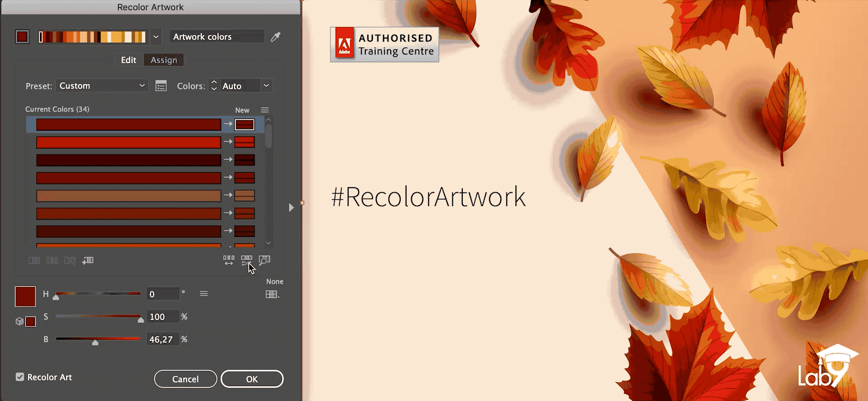Click the H value field showing 0
Viewport: 868px width, 401px height.
click(x=163, y=294)
